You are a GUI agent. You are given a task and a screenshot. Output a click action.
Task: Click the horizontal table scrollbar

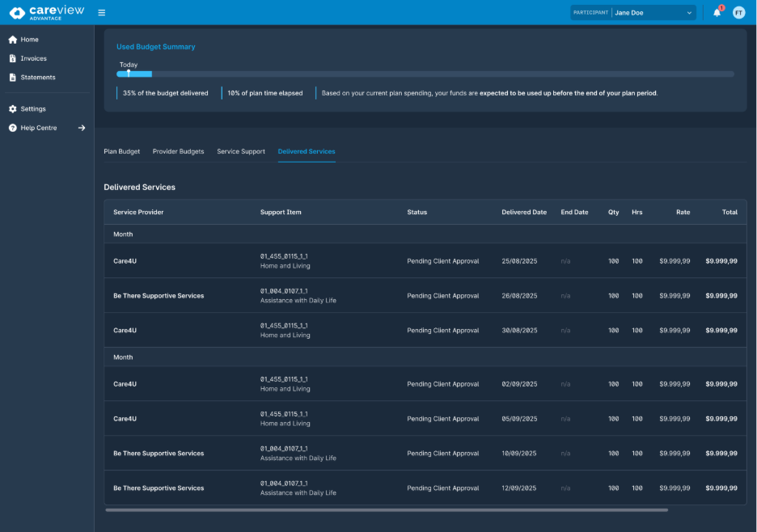(x=387, y=510)
